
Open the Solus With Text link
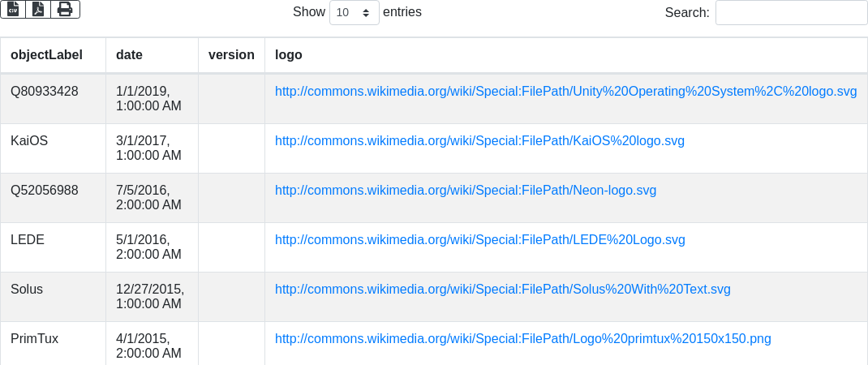click(x=502, y=290)
